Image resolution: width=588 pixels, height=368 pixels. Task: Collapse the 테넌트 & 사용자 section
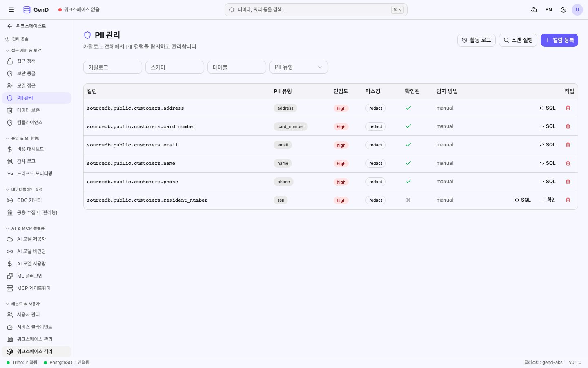click(22, 304)
